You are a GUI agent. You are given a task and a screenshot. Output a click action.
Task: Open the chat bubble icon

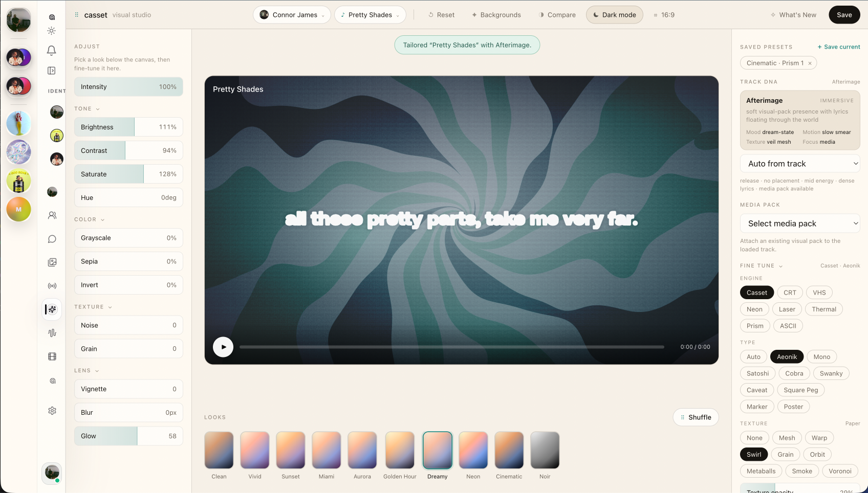(x=52, y=239)
